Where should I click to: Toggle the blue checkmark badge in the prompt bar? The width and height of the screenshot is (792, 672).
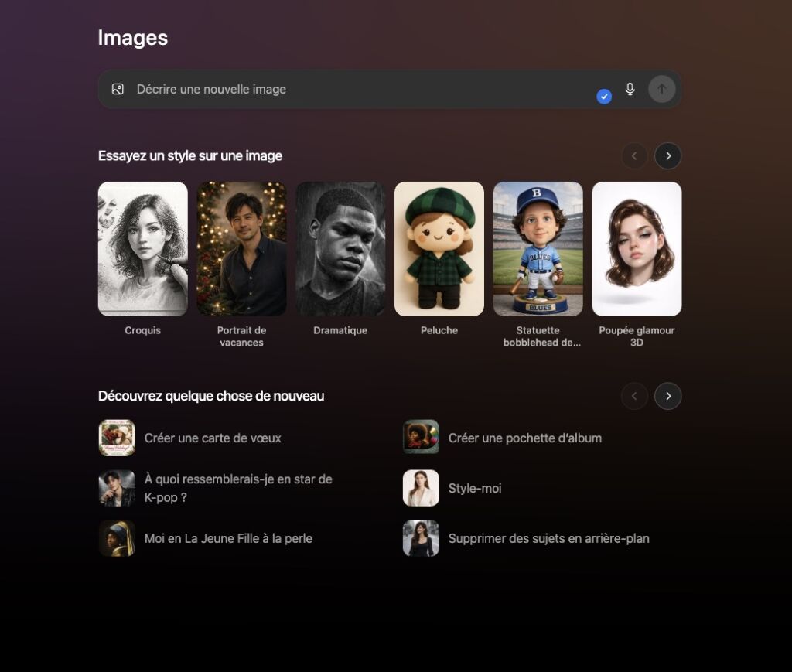(604, 95)
